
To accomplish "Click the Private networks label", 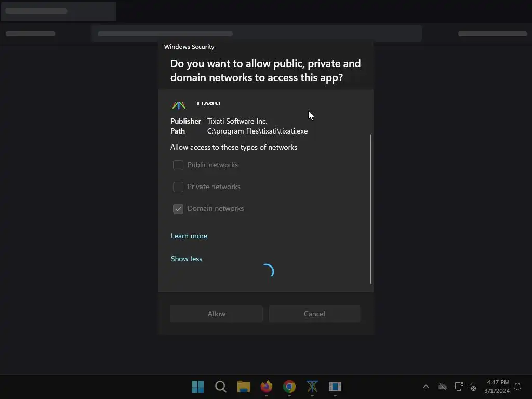I will (214, 187).
